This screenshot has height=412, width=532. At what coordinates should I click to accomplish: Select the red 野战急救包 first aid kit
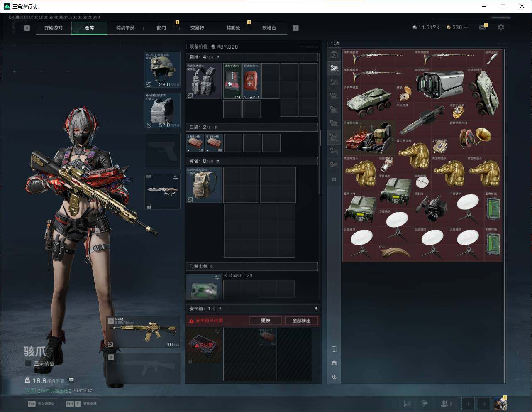coord(251,81)
